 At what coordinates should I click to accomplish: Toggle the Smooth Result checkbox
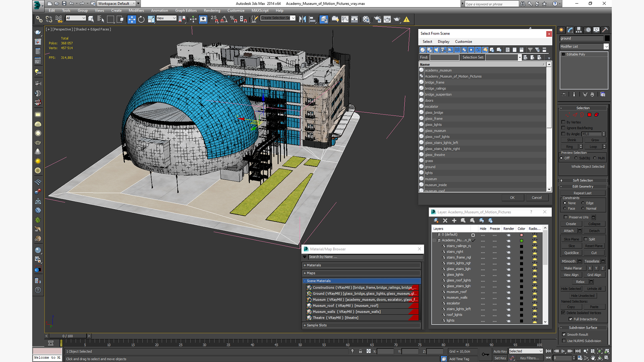pyautogui.click(x=564, y=335)
